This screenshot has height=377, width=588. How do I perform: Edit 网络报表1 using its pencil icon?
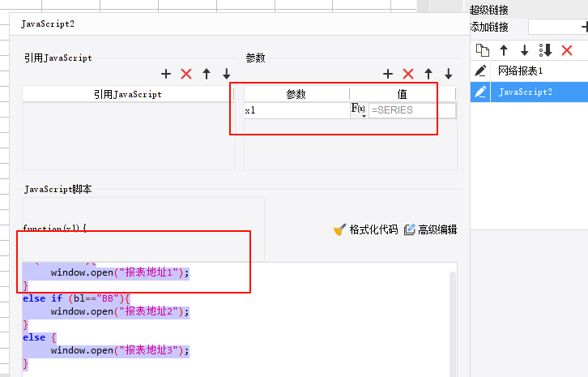(x=481, y=71)
